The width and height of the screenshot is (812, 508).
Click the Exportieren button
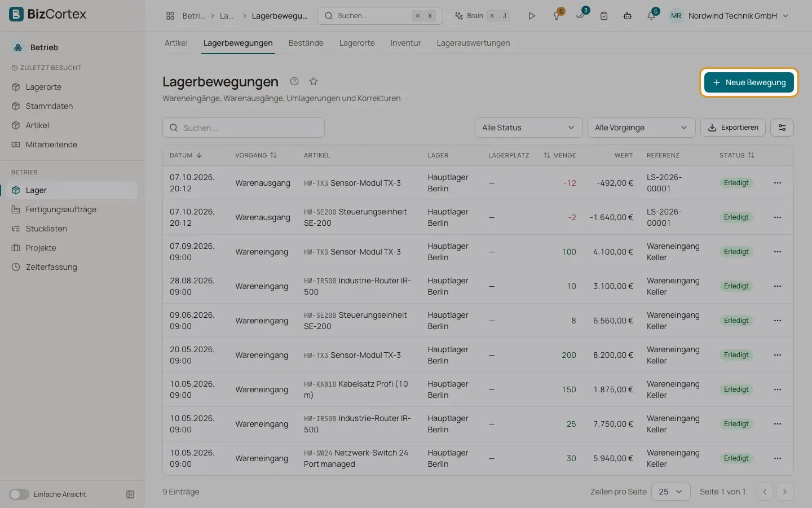(733, 128)
